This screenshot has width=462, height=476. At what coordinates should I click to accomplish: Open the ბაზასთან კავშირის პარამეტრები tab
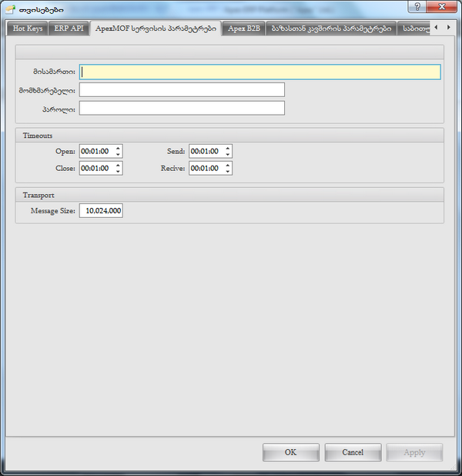pos(332,28)
